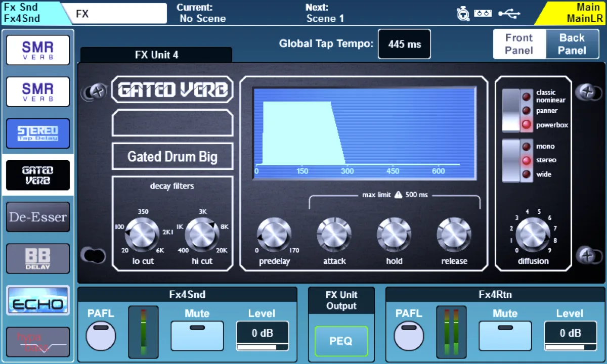Image resolution: width=607 pixels, height=364 pixels.
Task: Toggle PAFL for Fx4Snd
Action: [101, 336]
